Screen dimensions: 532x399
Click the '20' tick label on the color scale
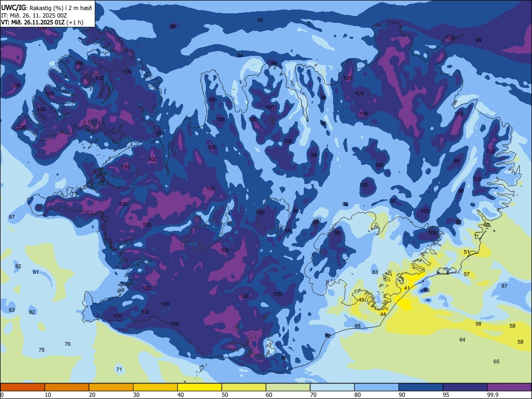92,395
